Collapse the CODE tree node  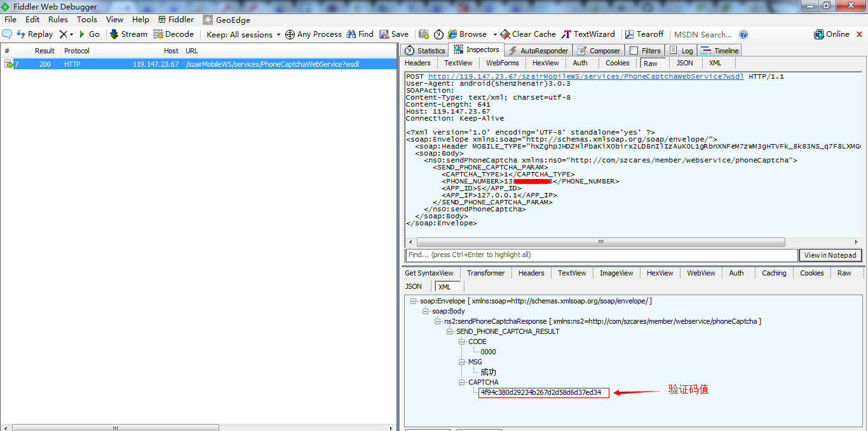click(x=462, y=341)
